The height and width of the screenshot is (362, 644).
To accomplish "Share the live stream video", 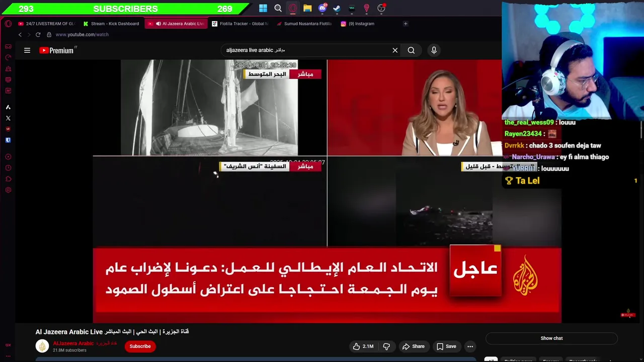I will click(x=413, y=346).
